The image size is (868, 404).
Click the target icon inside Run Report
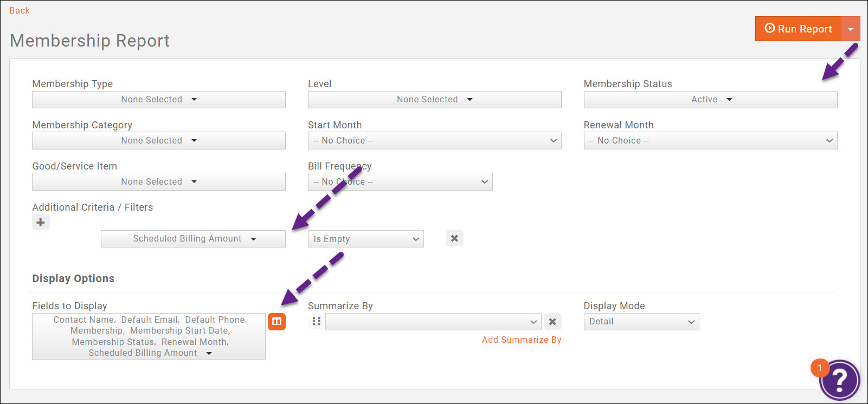tap(769, 28)
